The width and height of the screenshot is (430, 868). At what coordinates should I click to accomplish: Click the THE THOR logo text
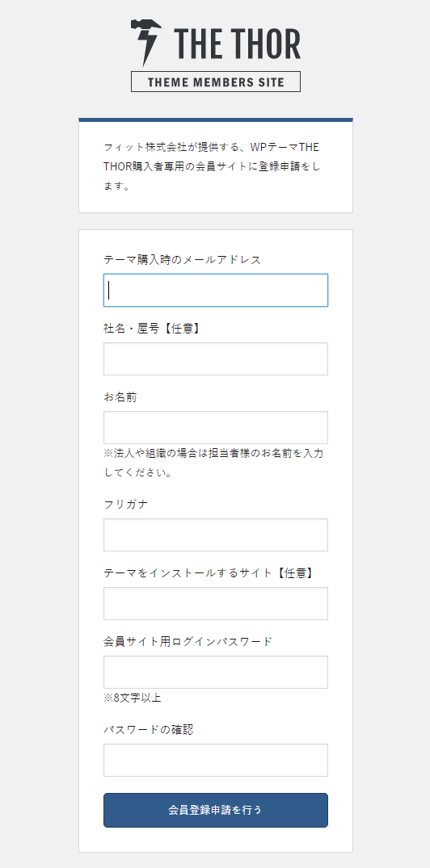(238, 44)
